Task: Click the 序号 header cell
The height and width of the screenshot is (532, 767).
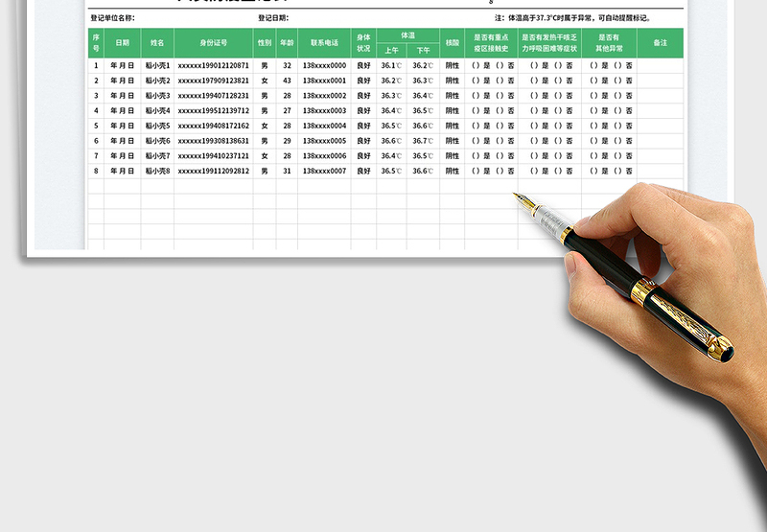Action: pos(96,43)
